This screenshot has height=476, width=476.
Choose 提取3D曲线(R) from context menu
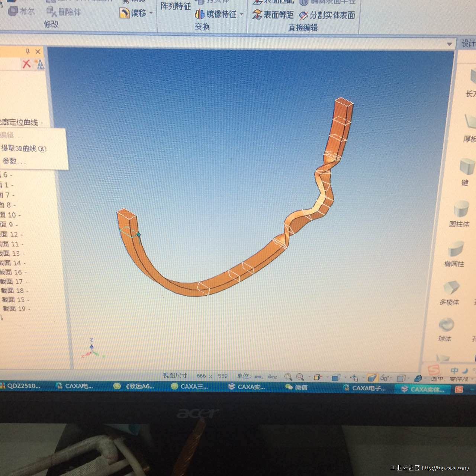pyautogui.click(x=24, y=149)
